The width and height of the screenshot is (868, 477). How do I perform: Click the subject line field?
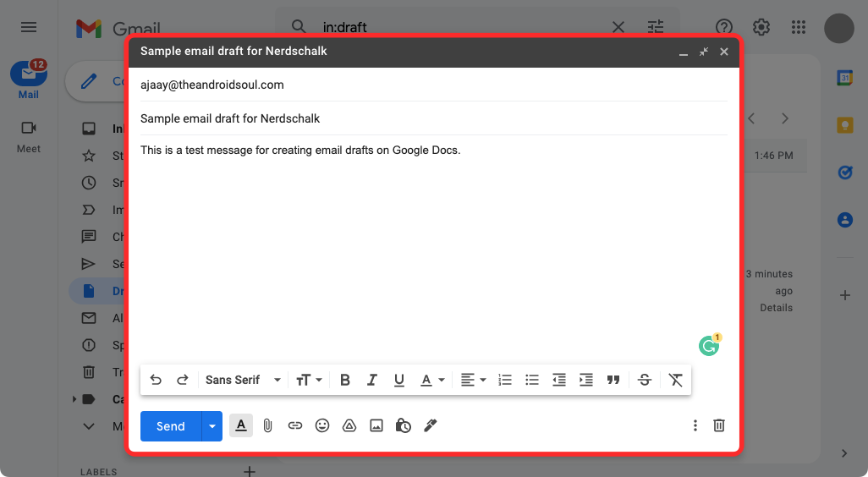pos(434,118)
